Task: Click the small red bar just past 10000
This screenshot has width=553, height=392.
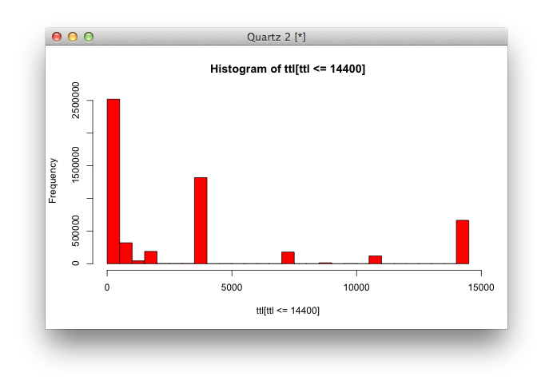Action: coord(375,259)
